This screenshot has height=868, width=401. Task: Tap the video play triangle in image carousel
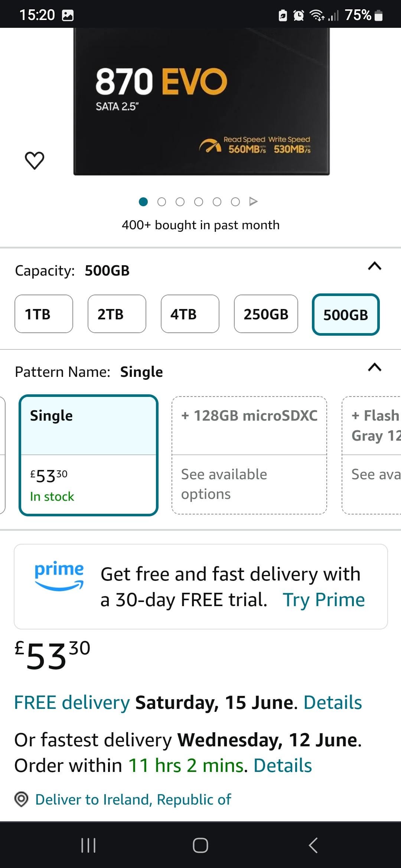(x=254, y=201)
